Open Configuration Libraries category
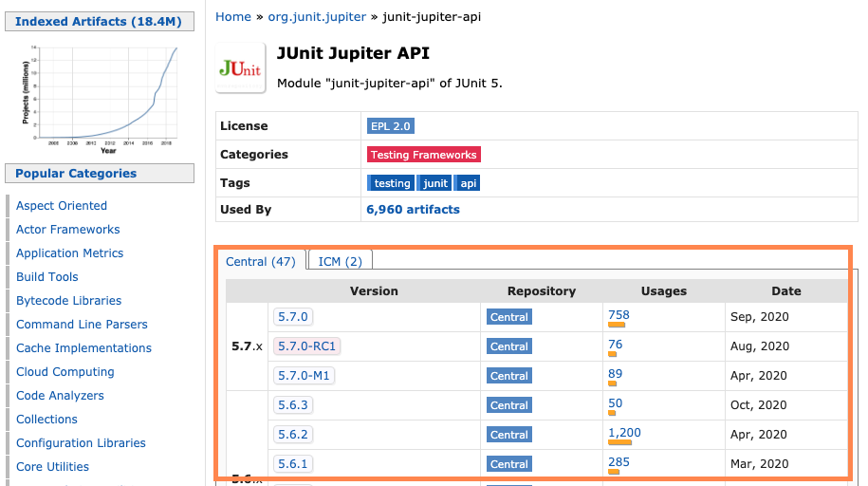The height and width of the screenshot is (486, 868). (81, 443)
